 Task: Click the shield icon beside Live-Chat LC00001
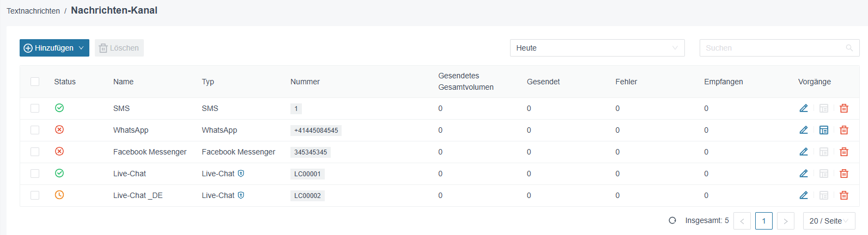click(241, 174)
